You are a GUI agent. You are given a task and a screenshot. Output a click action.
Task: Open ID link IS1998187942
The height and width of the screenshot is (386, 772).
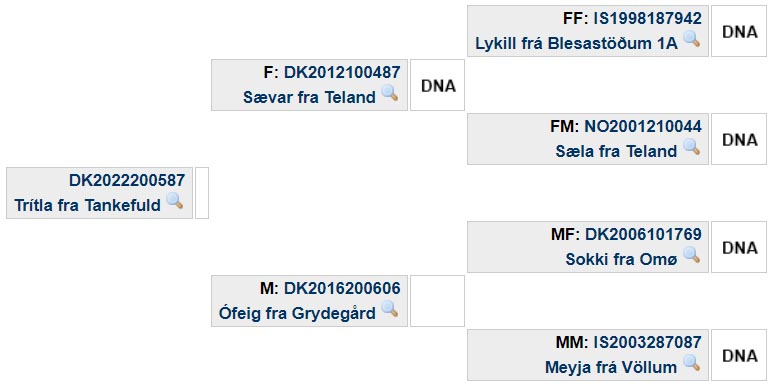point(647,18)
